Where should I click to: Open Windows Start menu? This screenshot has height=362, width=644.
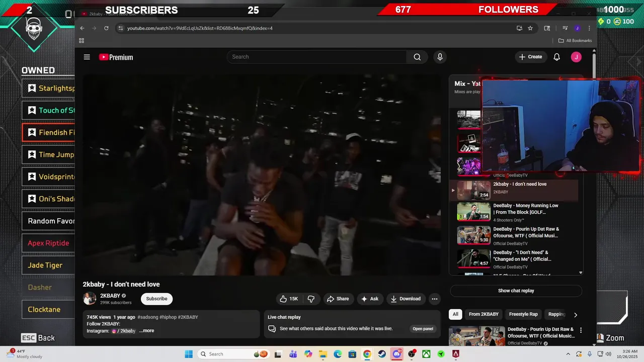[189, 354]
